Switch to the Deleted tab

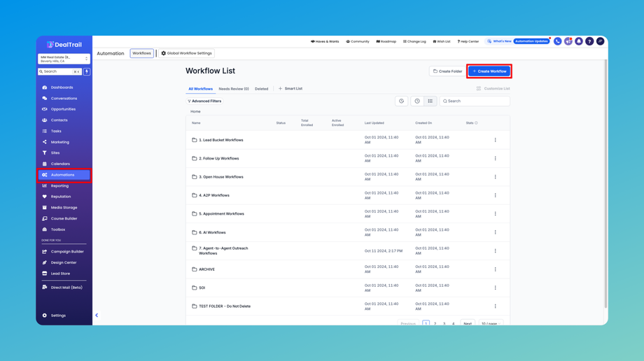(261, 89)
